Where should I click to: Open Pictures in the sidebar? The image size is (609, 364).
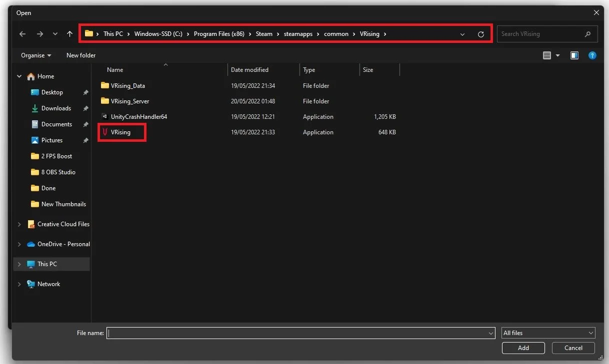[x=52, y=140]
